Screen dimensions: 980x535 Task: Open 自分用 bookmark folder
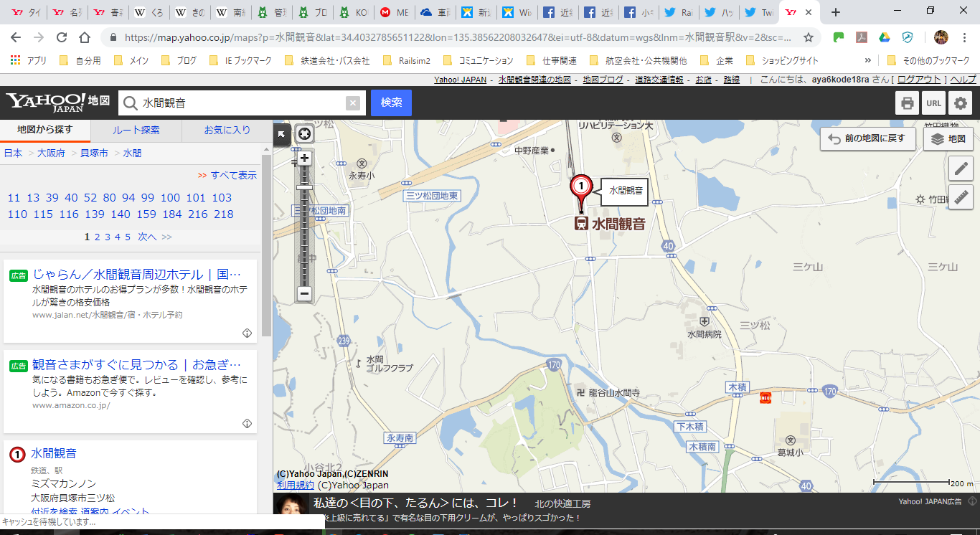tap(80, 61)
